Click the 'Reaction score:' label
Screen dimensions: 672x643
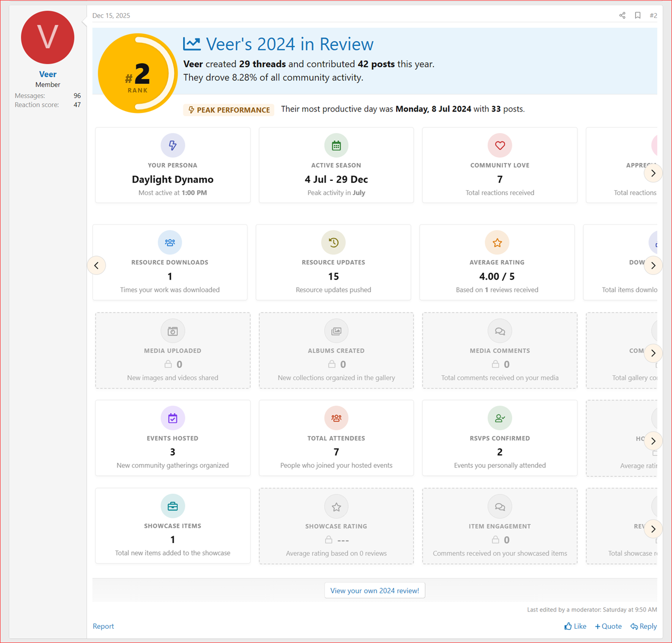[x=37, y=105]
